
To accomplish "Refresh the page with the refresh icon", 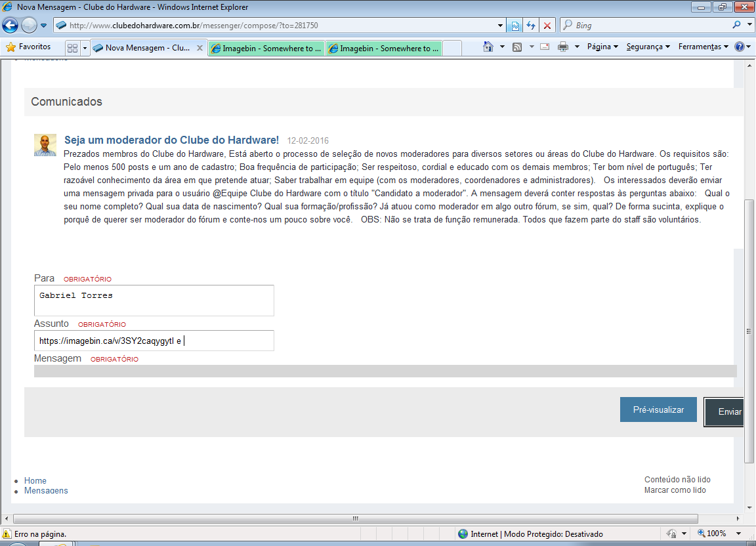I will tap(531, 26).
